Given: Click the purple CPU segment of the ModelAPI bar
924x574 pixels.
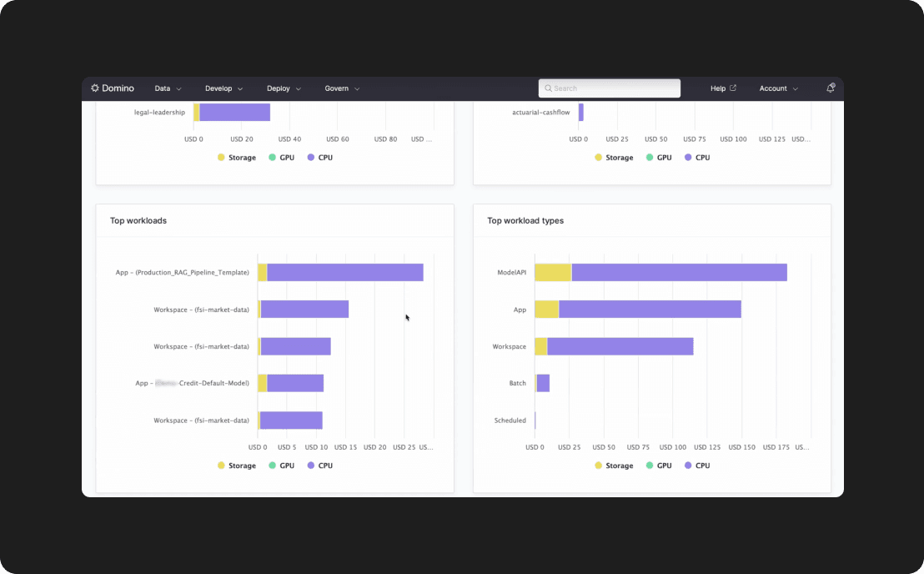Looking at the screenshot, I should [678, 273].
